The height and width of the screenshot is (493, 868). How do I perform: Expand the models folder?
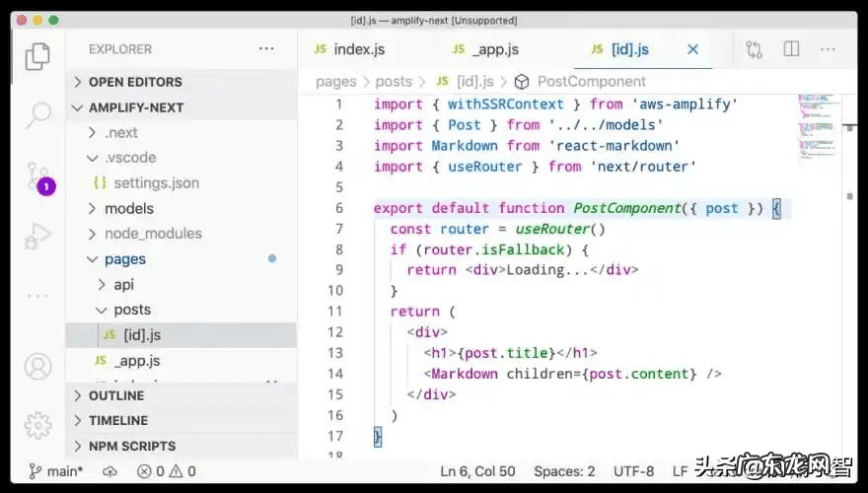[x=128, y=208]
